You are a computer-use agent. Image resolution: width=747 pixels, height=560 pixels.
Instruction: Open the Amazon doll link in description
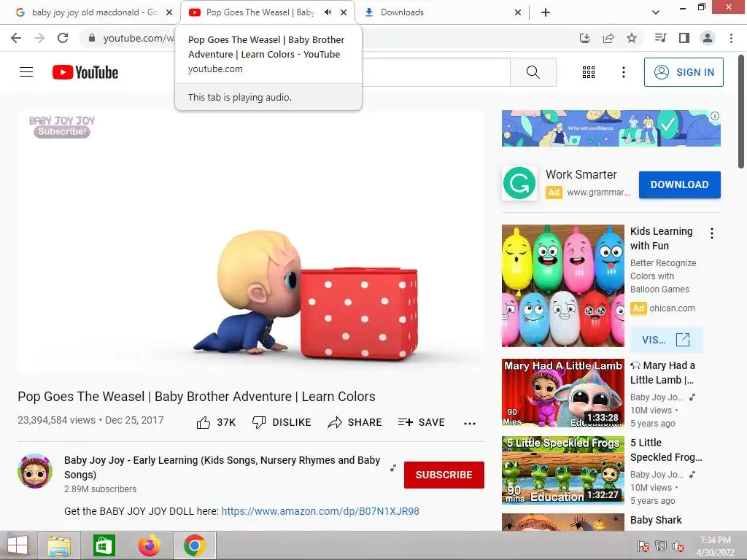320,511
